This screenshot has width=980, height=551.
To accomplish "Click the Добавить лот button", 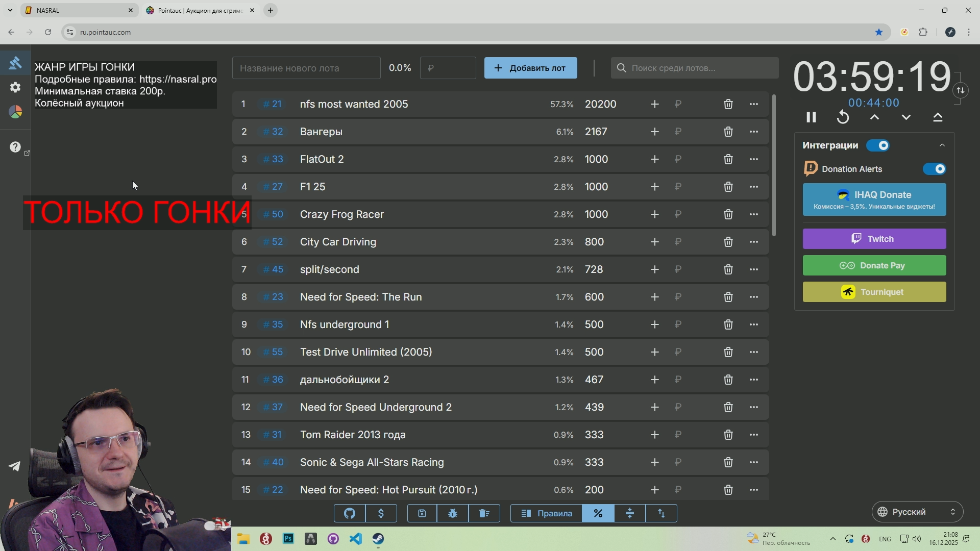I will pyautogui.click(x=530, y=68).
